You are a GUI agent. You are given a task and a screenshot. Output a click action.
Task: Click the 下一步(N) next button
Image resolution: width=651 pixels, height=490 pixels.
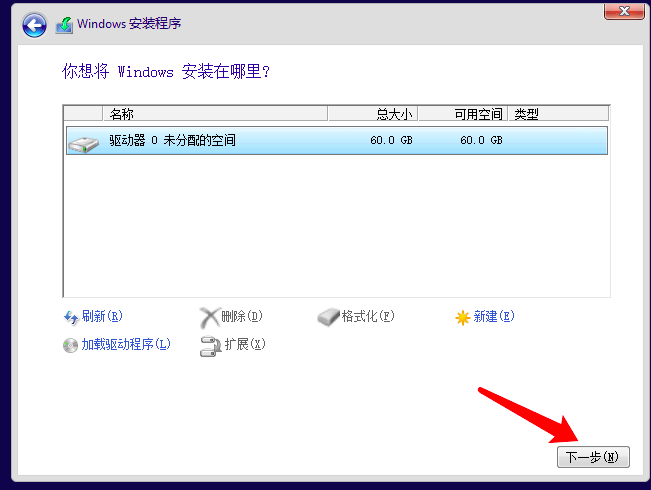[x=593, y=457]
